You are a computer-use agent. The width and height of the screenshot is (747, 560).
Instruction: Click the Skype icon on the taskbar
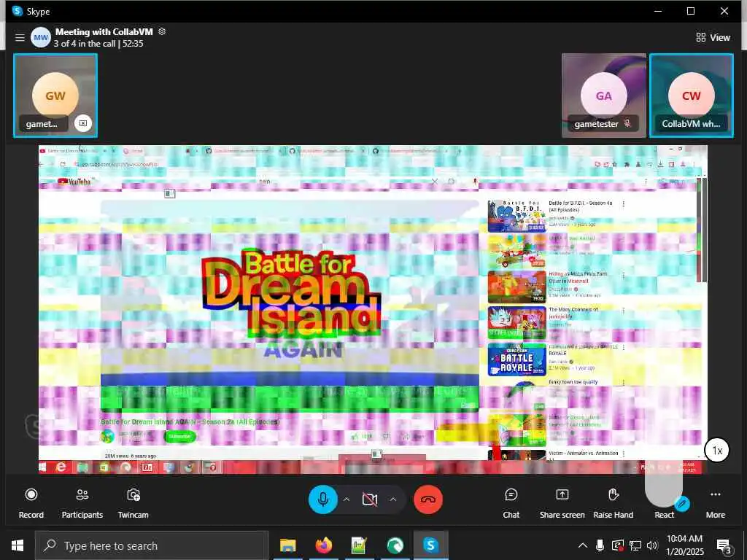pyautogui.click(x=430, y=545)
